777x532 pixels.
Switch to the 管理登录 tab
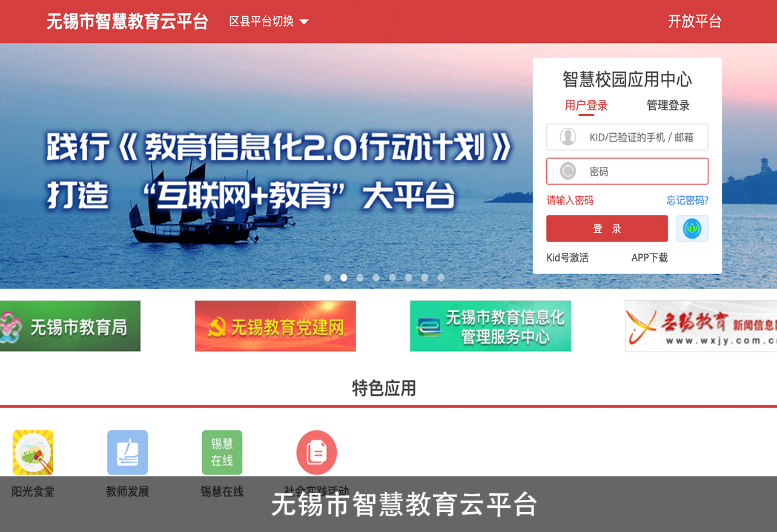[668, 105]
